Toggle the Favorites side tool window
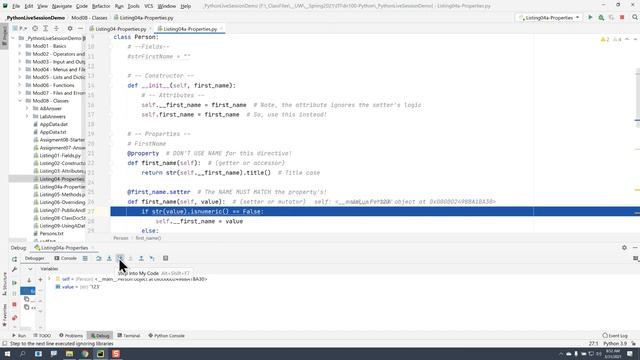Viewport: 640px width, 360px height. tap(4, 316)
